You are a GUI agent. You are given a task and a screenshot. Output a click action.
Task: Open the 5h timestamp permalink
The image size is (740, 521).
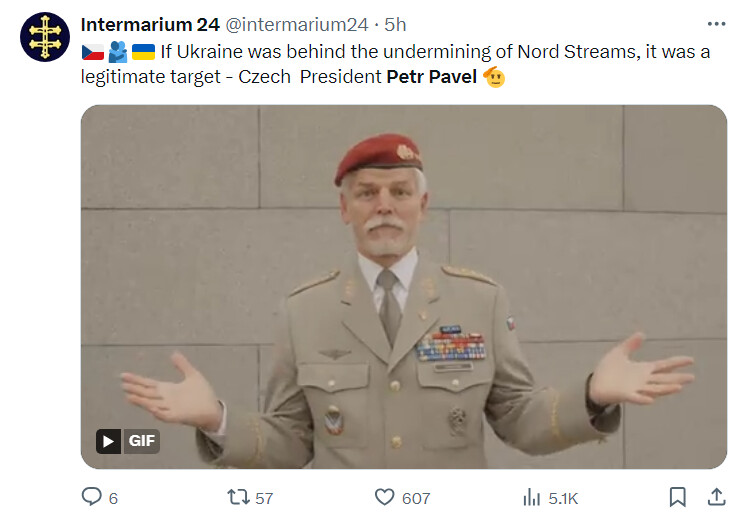point(395,25)
